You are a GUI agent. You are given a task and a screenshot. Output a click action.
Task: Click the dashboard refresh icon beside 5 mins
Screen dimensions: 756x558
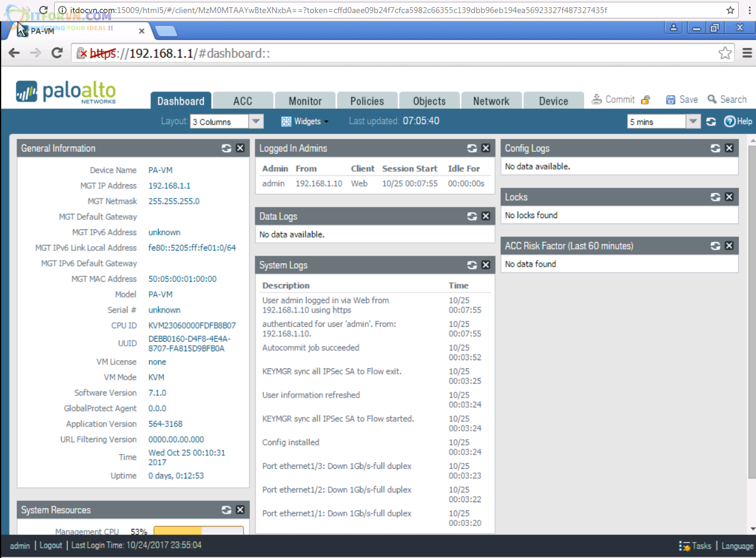[711, 122]
